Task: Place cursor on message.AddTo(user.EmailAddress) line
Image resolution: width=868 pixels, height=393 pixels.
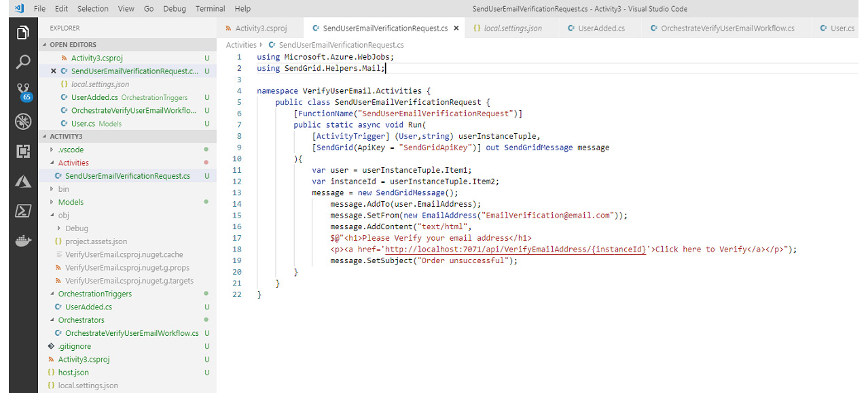Action: coord(405,204)
